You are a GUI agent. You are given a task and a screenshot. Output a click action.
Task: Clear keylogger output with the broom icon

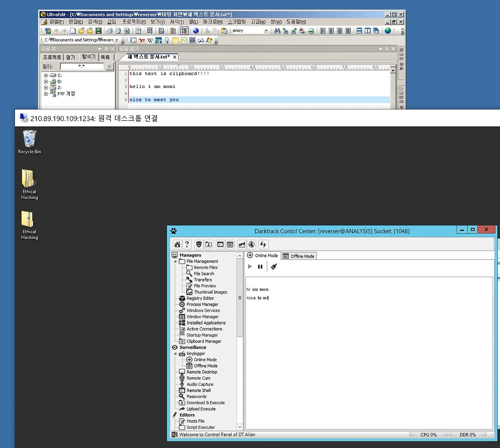(274, 267)
